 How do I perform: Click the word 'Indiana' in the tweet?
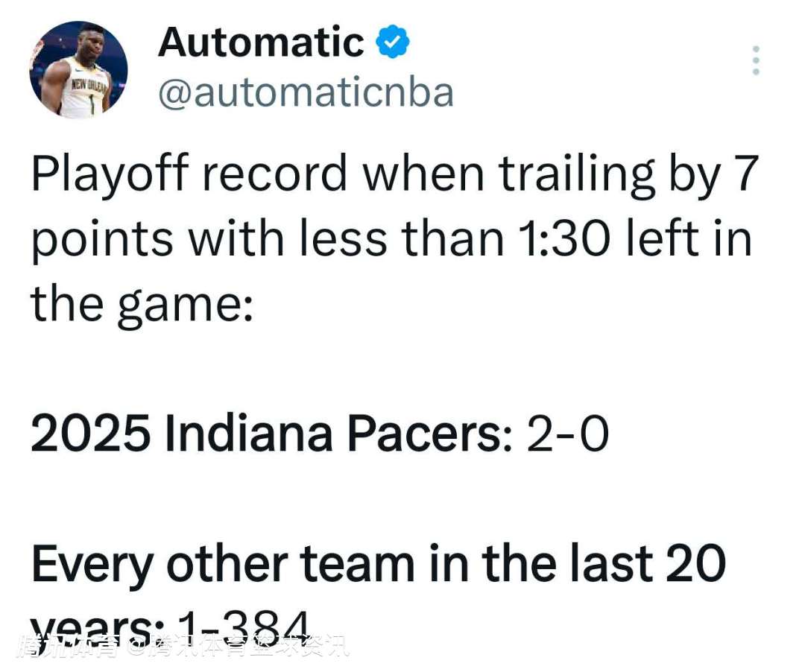(249, 434)
